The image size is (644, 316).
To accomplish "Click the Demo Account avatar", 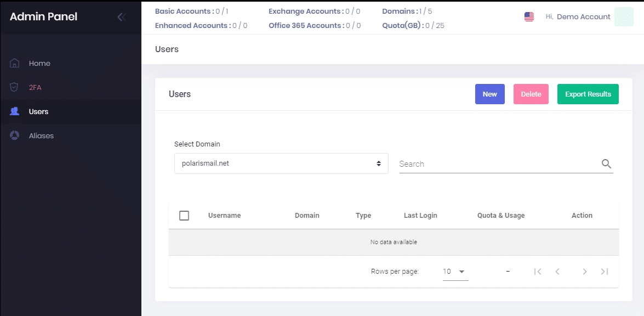I will [x=624, y=17].
